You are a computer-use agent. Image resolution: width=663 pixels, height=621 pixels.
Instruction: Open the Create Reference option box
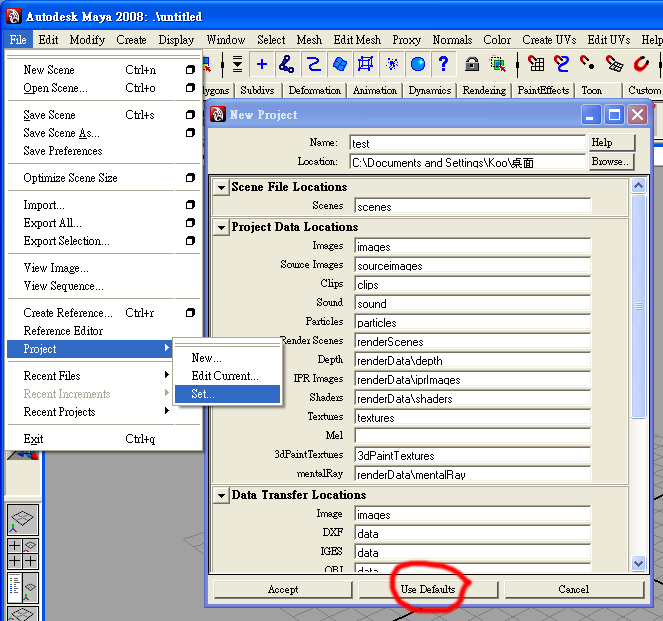(190, 312)
